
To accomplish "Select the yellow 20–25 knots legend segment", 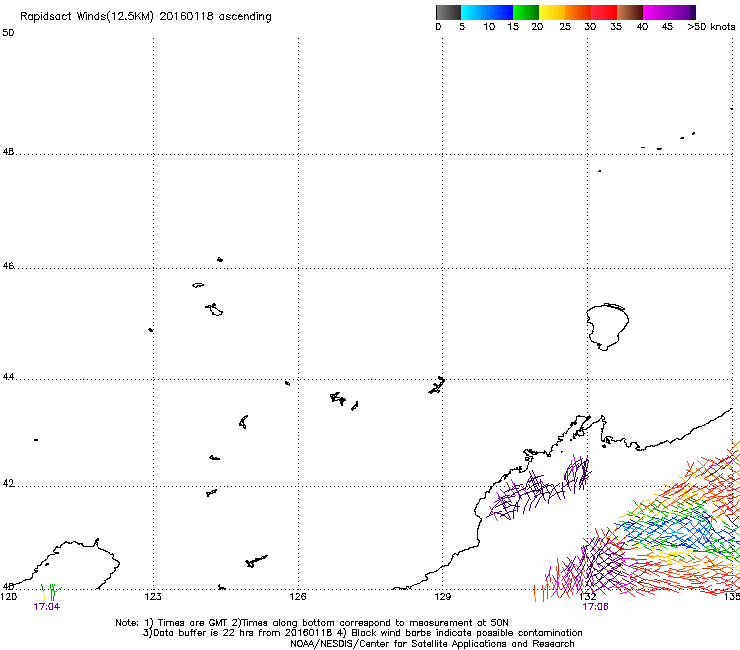I will point(552,12).
